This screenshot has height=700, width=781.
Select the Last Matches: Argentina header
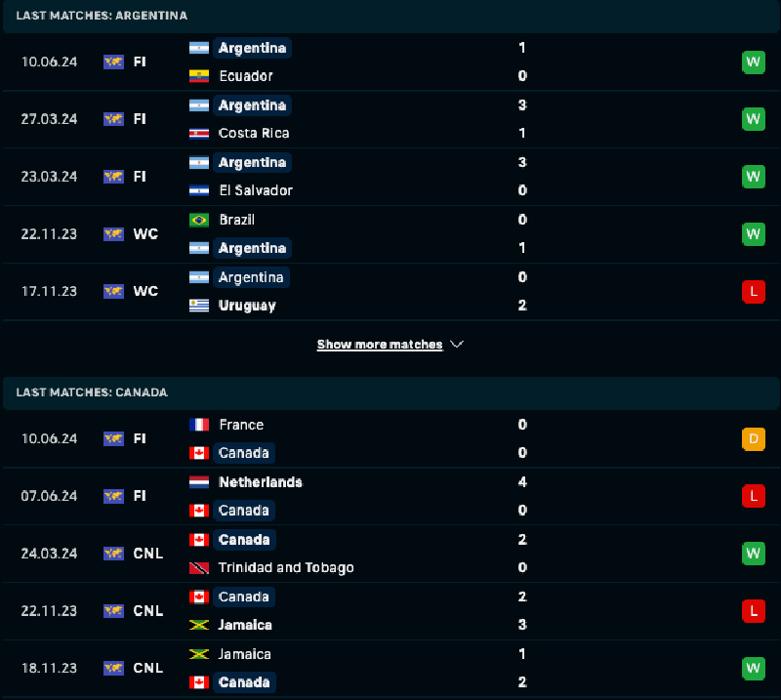102,16
